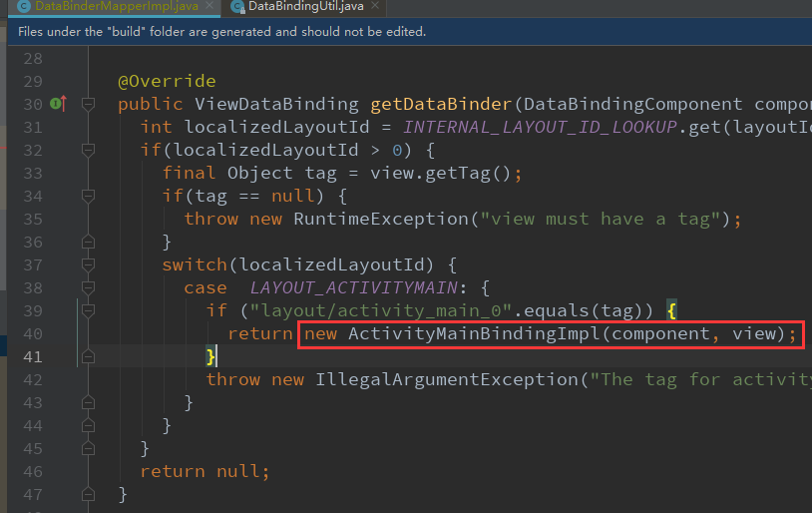Click the getDataBinder method name
Image resolution: width=812 pixels, height=513 pixels.
click(441, 104)
